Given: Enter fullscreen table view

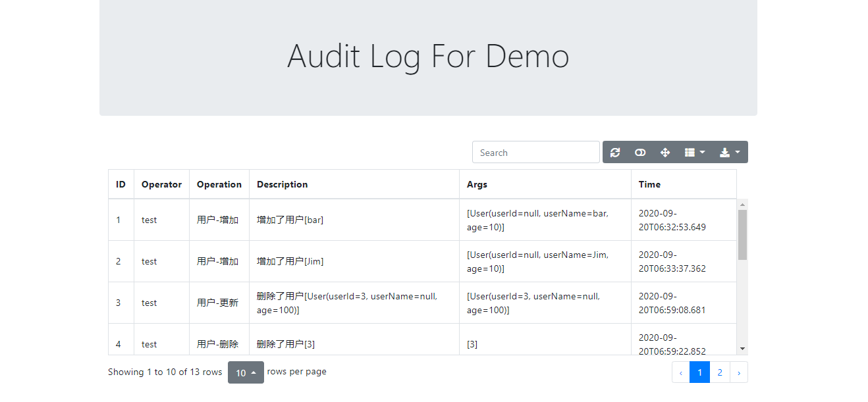Looking at the screenshot, I should (665, 152).
